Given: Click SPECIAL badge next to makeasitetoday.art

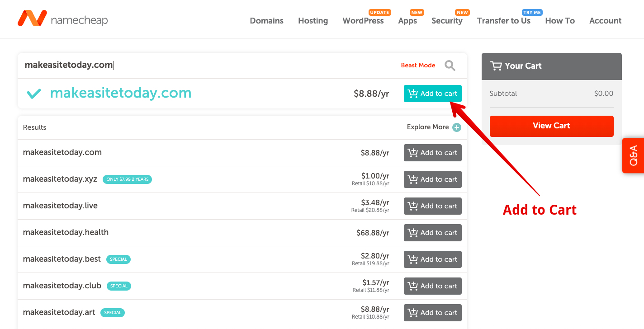Looking at the screenshot, I should click(113, 313).
